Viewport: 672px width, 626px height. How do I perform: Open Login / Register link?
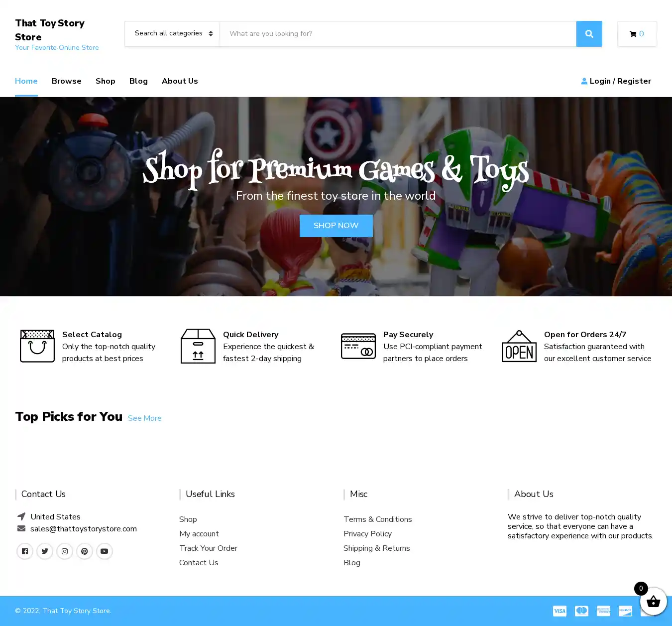coord(616,81)
